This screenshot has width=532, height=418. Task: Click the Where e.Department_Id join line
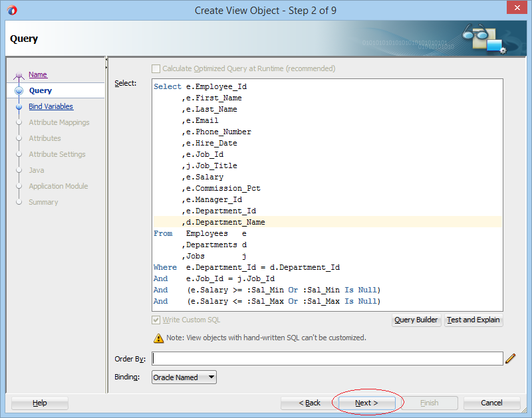click(x=246, y=267)
